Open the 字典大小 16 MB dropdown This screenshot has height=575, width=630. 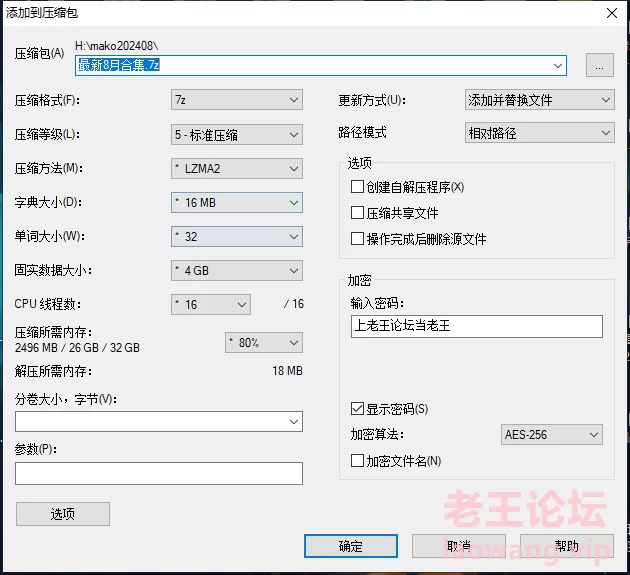(237, 203)
